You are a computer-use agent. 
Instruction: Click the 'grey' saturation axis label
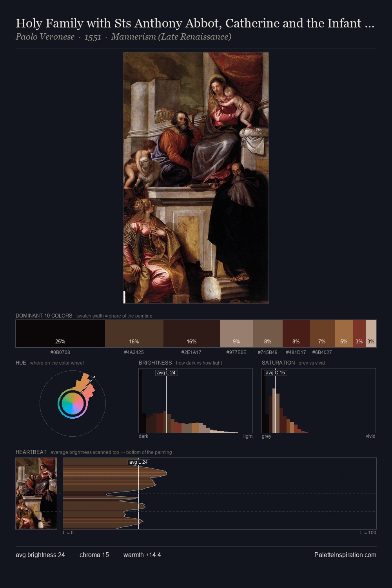pyautogui.click(x=267, y=436)
